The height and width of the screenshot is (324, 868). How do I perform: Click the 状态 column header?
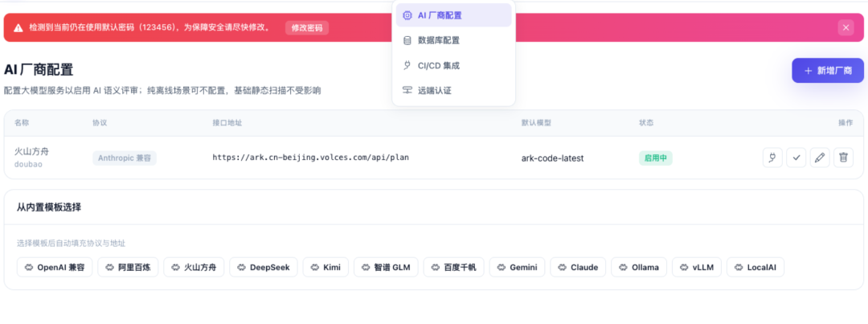click(x=646, y=122)
